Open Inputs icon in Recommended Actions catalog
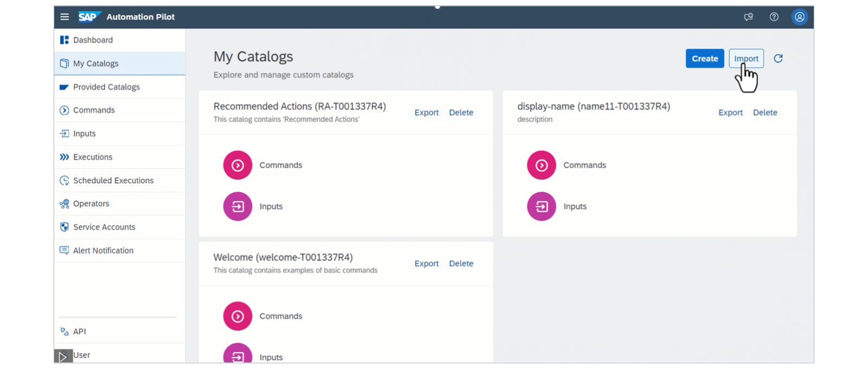 tap(238, 206)
